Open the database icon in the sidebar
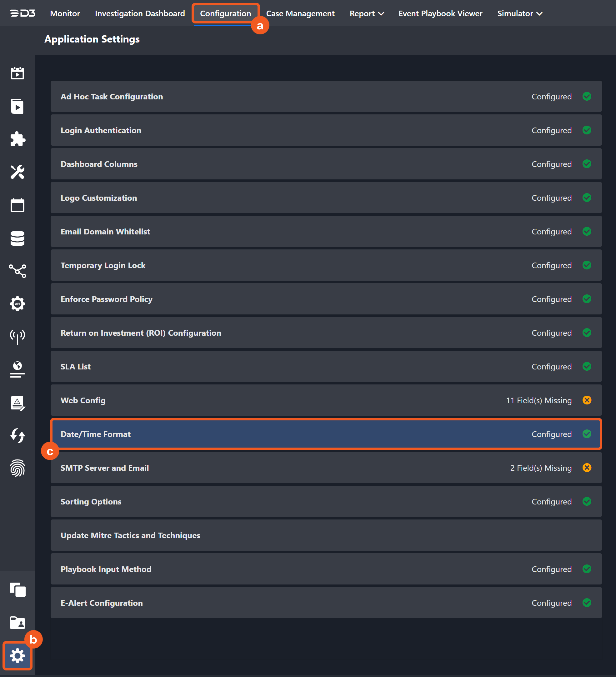 point(18,238)
